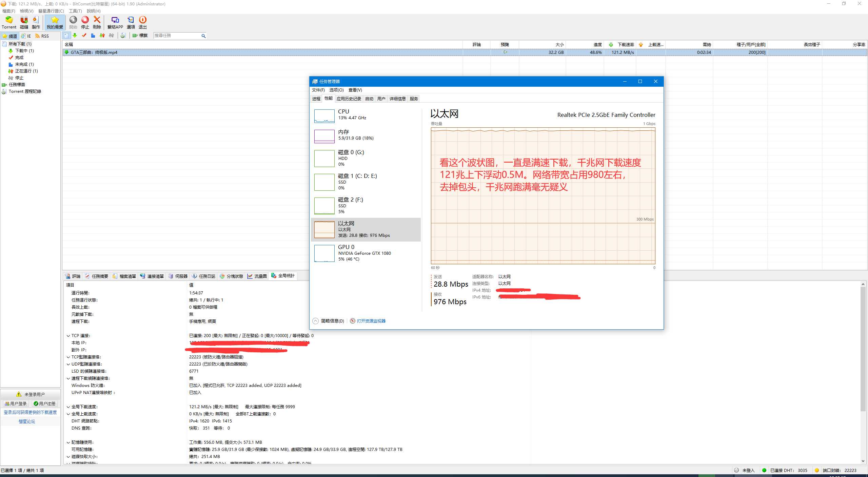Select Torrent 歷程記錄 in the sidebar
Viewport: 868px width, 477px height.
coord(25,91)
